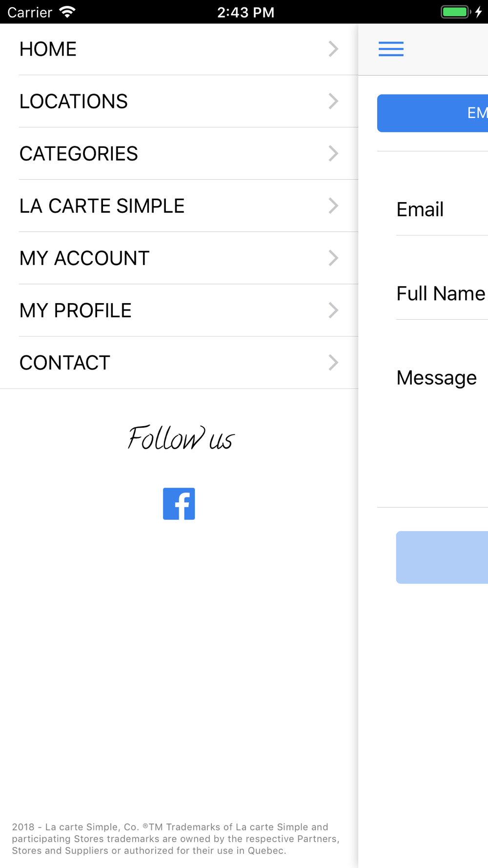Screen dimensions: 488x868
Task: Click the chevron next to LOCATIONS
Action: (333, 101)
